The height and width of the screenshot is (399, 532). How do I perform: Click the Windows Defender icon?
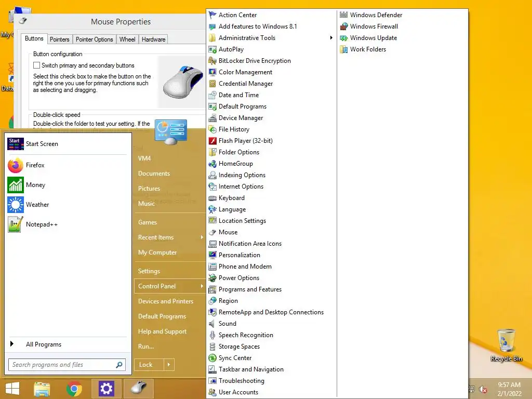coord(344,15)
